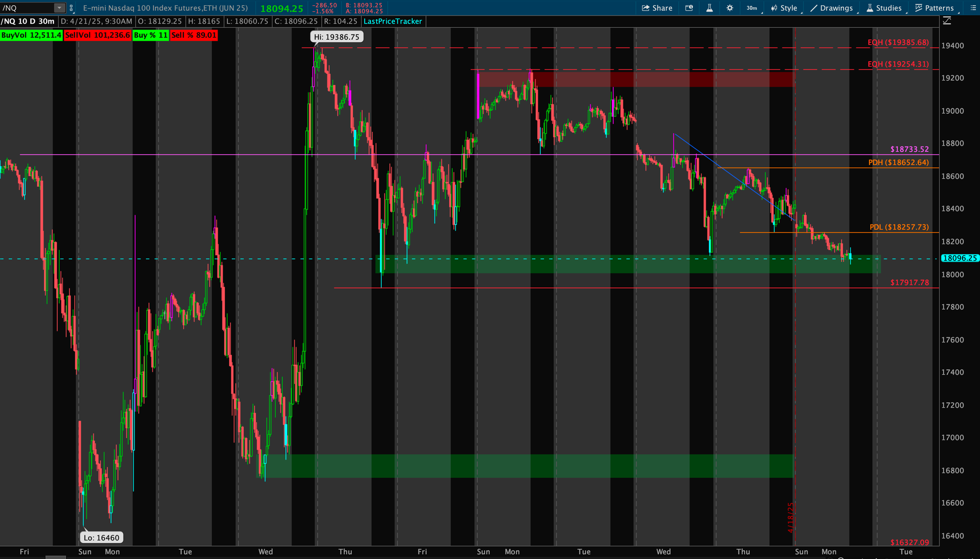Expand the 30m timeframe dropdown
This screenshot has width=980, height=559.
coord(752,8)
